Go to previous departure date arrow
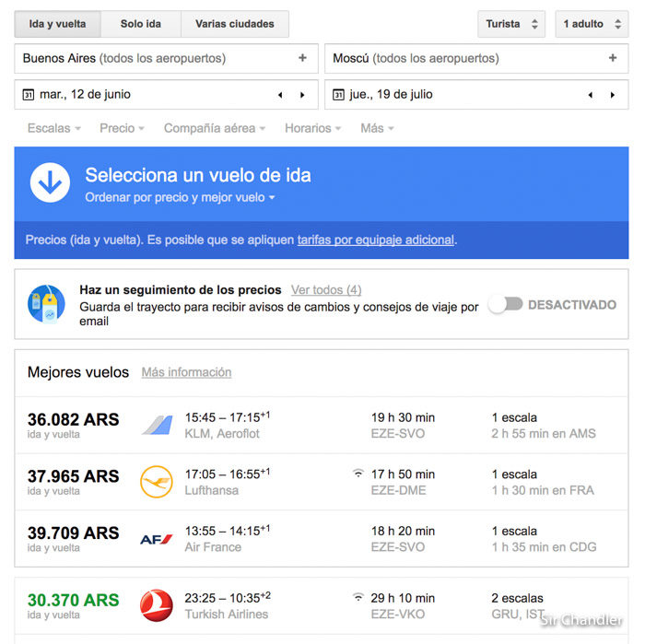Image resolution: width=645 pixels, height=644 pixels. click(280, 95)
